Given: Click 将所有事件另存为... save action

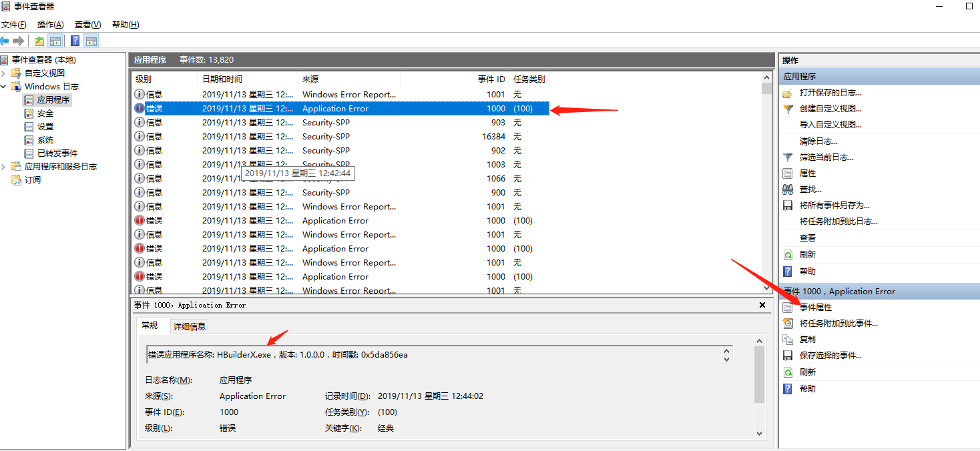Looking at the screenshot, I should coord(834,205).
